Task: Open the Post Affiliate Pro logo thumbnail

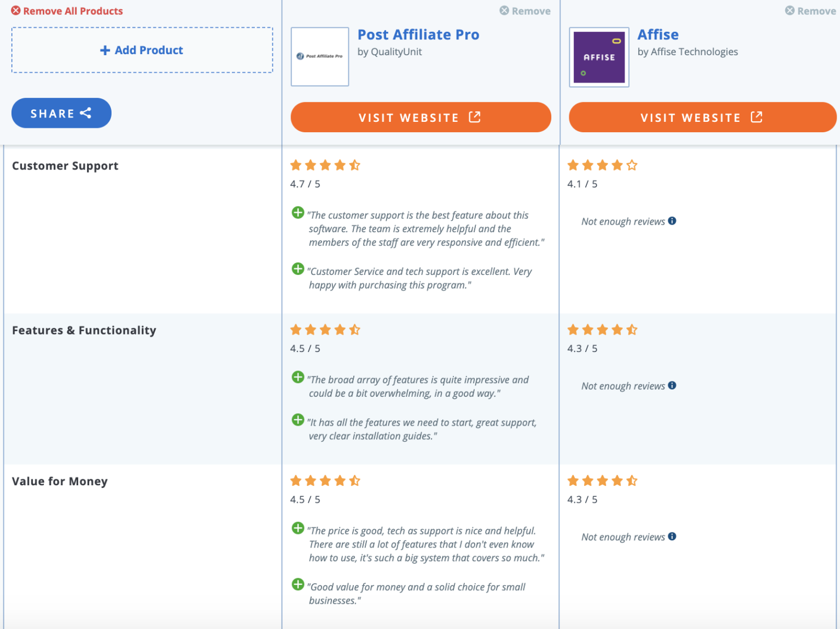Action: pyautogui.click(x=320, y=57)
